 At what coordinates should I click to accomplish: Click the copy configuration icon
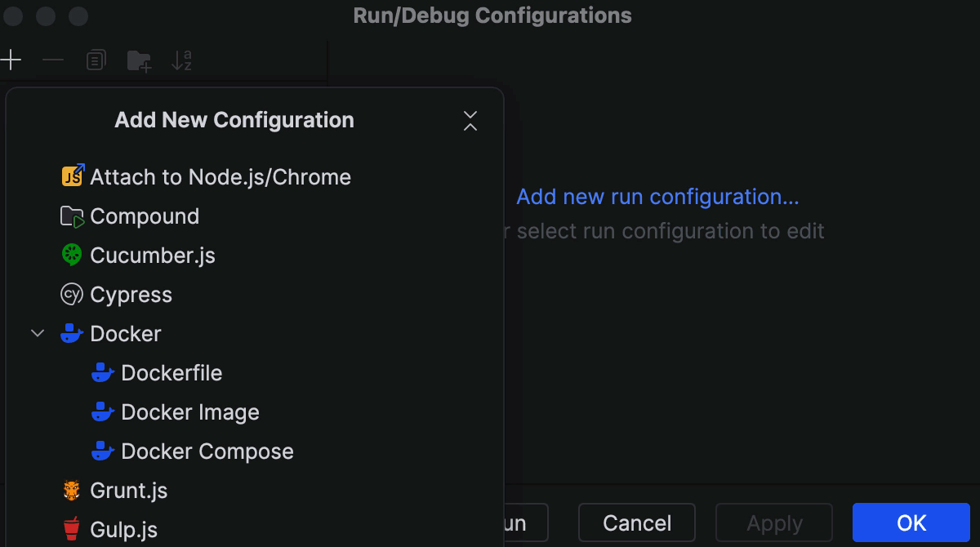tap(96, 59)
